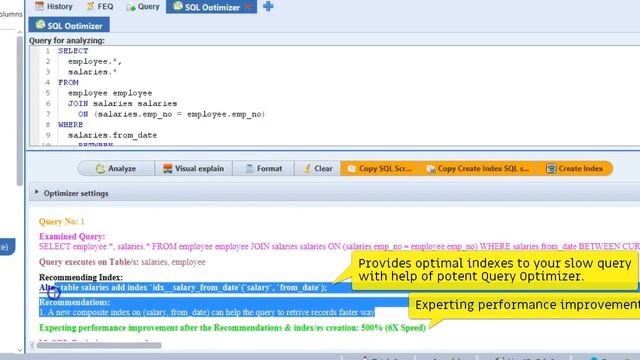
Task: Click the 'Query for analyzing:' label
Action: point(67,40)
